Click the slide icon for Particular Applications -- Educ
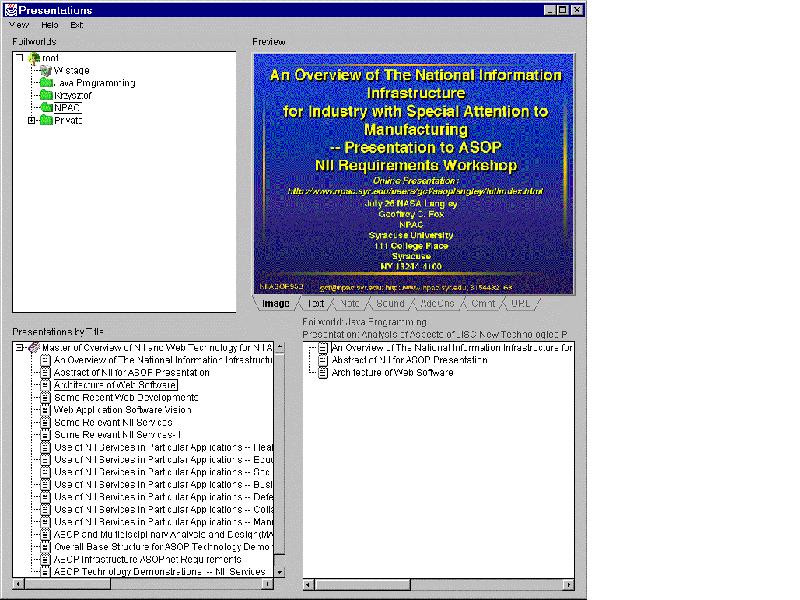This screenshot has height=600, width=800. (x=45, y=460)
